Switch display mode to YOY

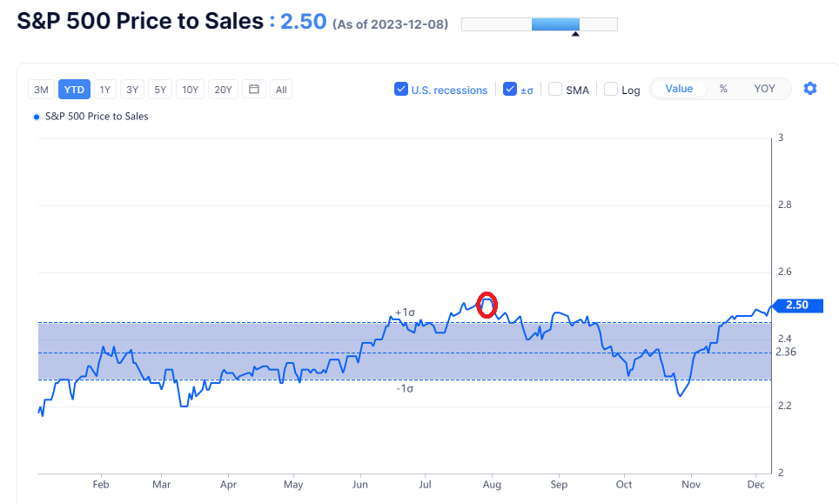pyautogui.click(x=764, y=89)
